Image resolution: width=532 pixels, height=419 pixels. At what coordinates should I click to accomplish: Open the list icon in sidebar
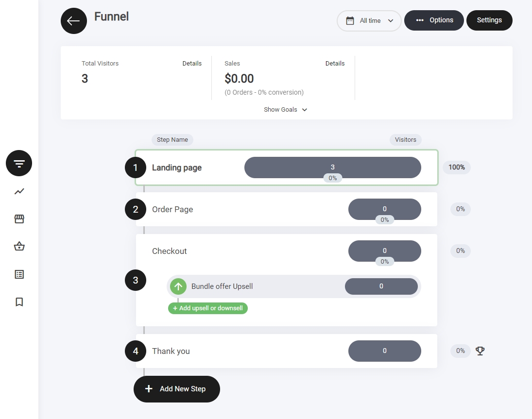[x=19, y=274]
